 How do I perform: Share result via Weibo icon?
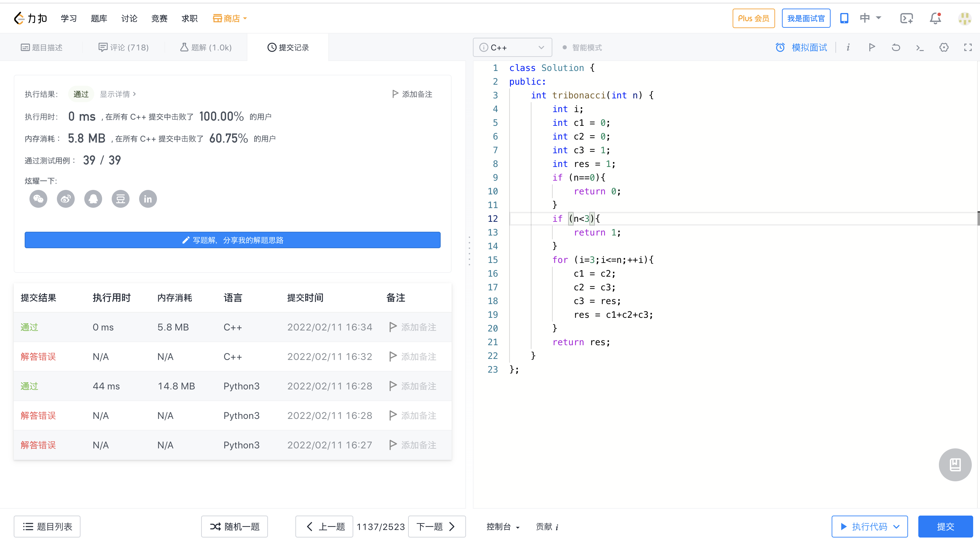tap(65, 198)
